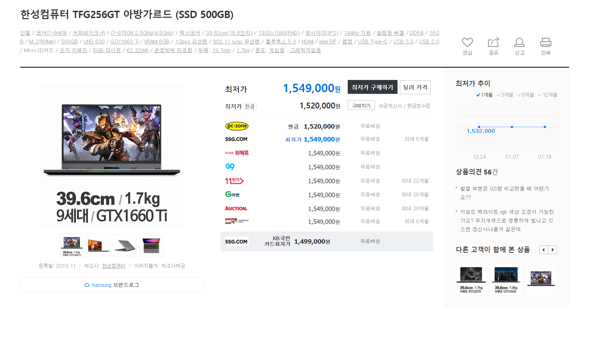Click the M.2(NVMe) spec link
Screen dimensions: 590x364
tap(42, 41)
